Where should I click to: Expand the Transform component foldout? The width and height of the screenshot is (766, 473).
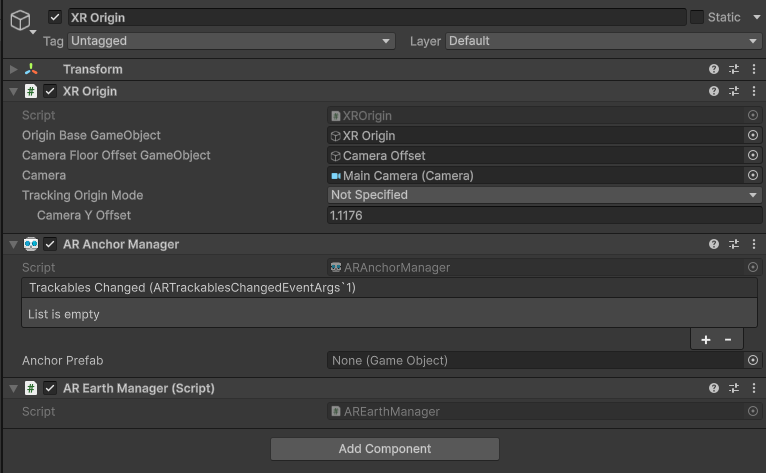click(13, 69)
